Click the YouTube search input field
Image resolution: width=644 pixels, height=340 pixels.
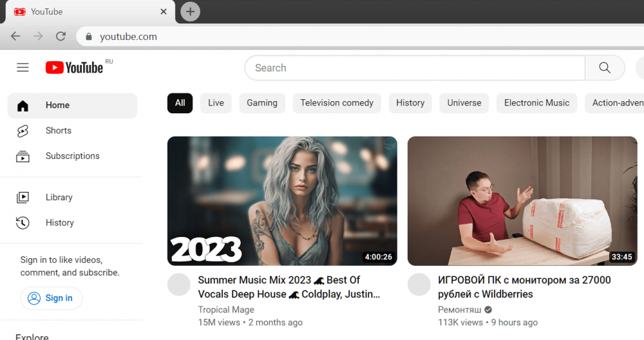click(415, 68)
